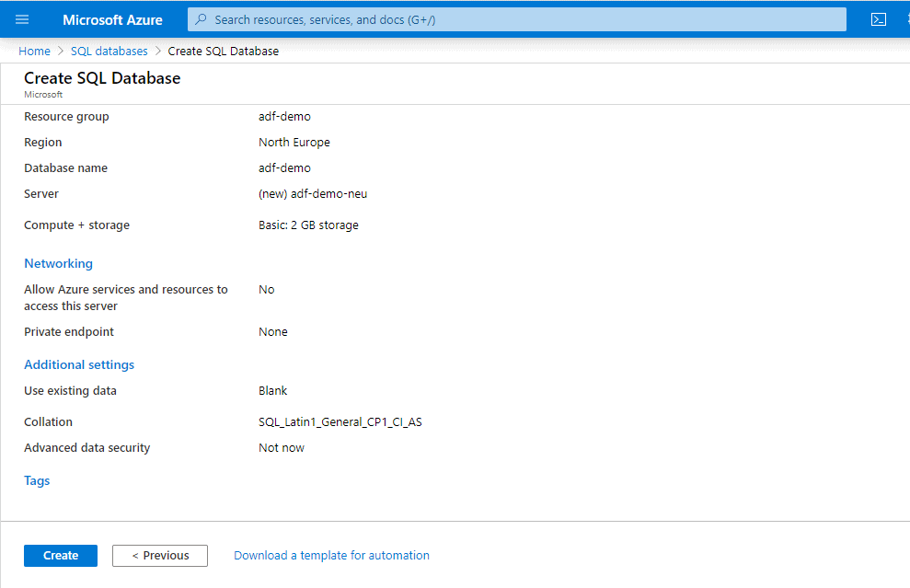
Task: Select the Resource group label
Action: tap(66, 117)
